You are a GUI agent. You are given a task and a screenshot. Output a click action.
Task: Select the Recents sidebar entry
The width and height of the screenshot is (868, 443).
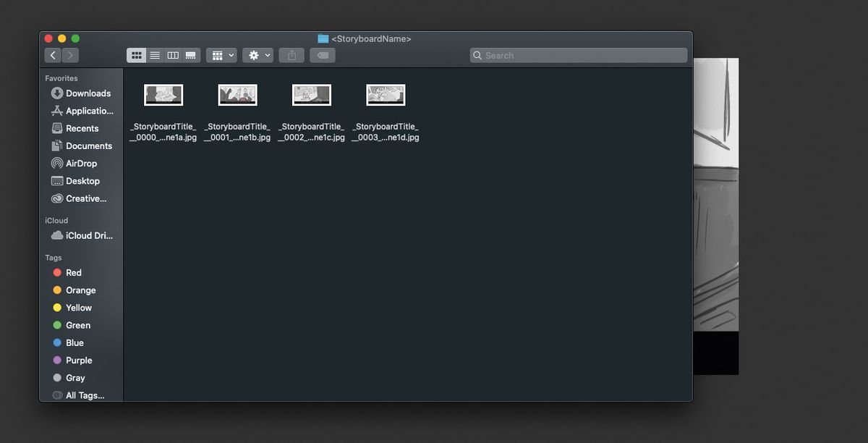pyautogui.click(x=82, y=128)
